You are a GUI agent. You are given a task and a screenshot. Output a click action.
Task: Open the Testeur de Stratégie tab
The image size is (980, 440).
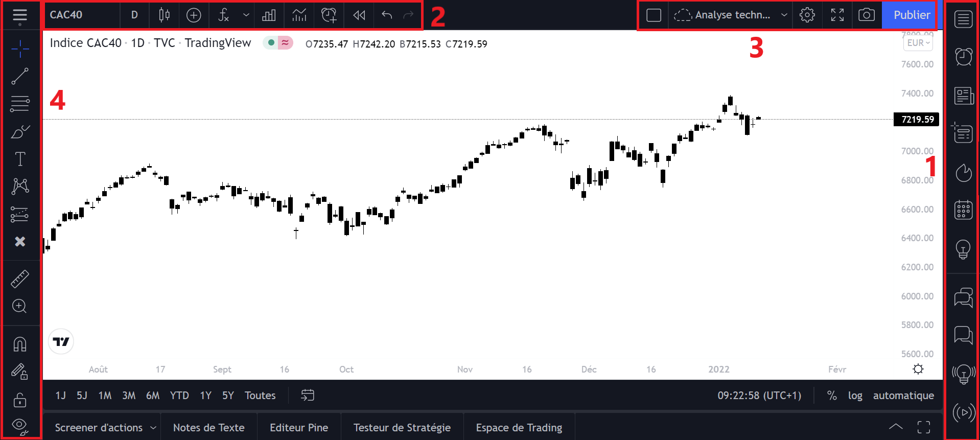402,428
